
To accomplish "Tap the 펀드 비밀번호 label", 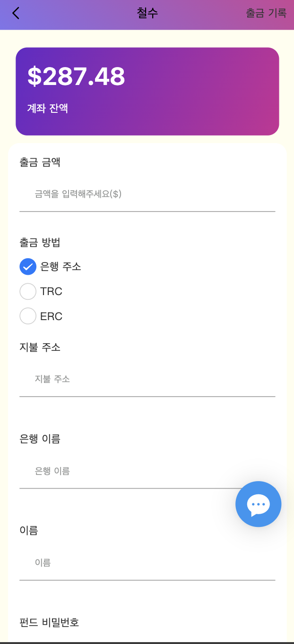I will (49, 622).
